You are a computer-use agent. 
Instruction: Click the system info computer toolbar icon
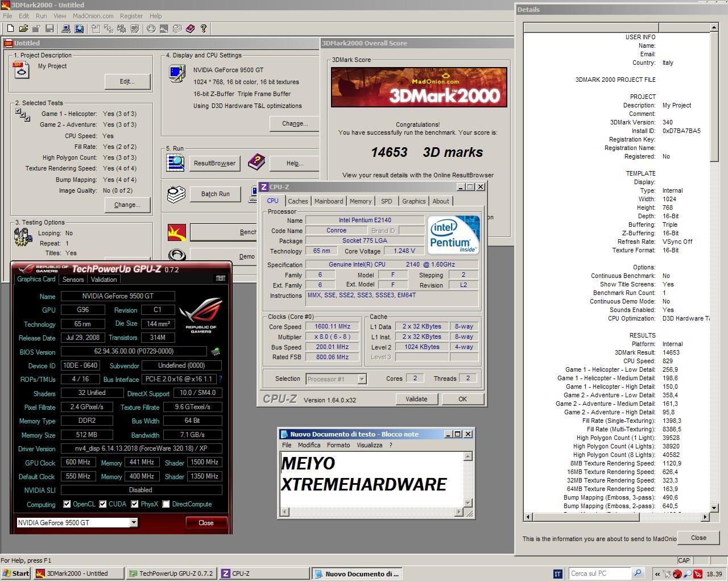[x=66, y=28]
